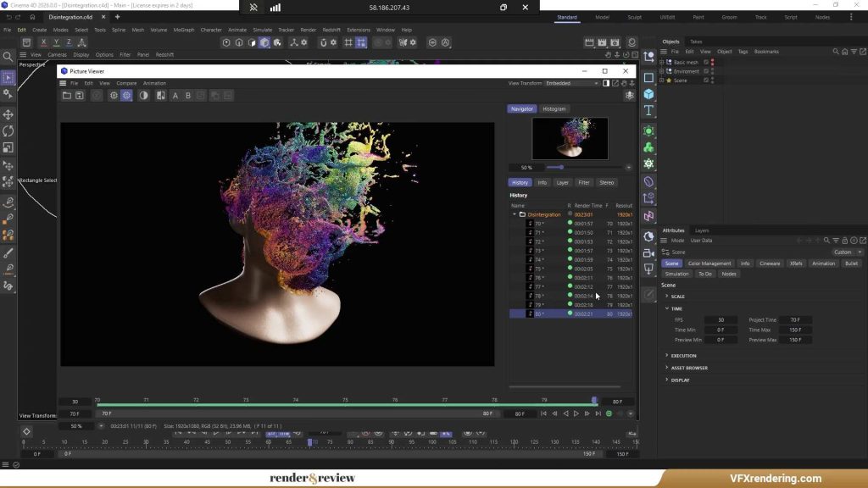Open the Simulate menu in menu bar
Screen dimensions: 868x488
coord(262,30)
